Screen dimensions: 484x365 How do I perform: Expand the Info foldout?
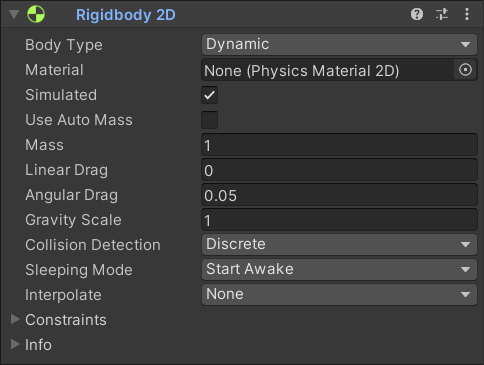tap(15, 344)
